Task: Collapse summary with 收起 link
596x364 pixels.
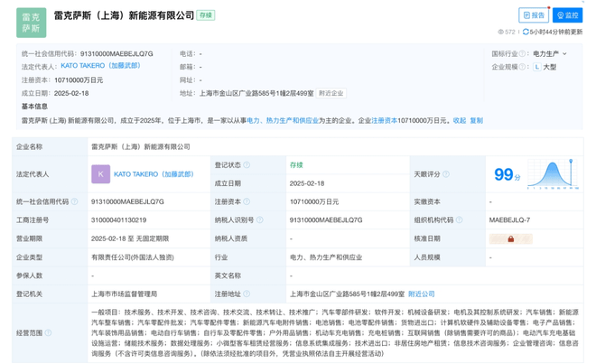Action: [x=460, y=120]
